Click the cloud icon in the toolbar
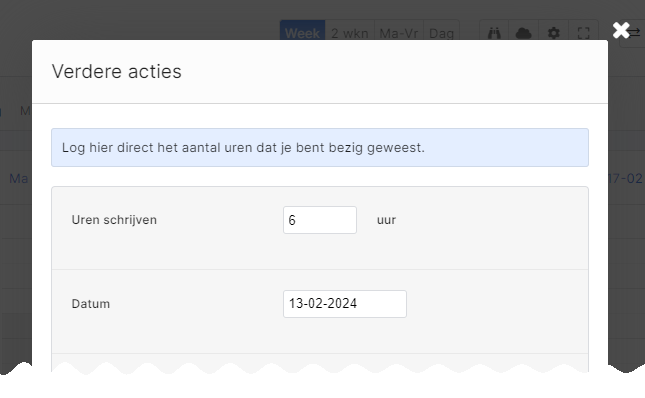Screen dimensions: 645x398 pyautogui.click(x=523, y=32)
